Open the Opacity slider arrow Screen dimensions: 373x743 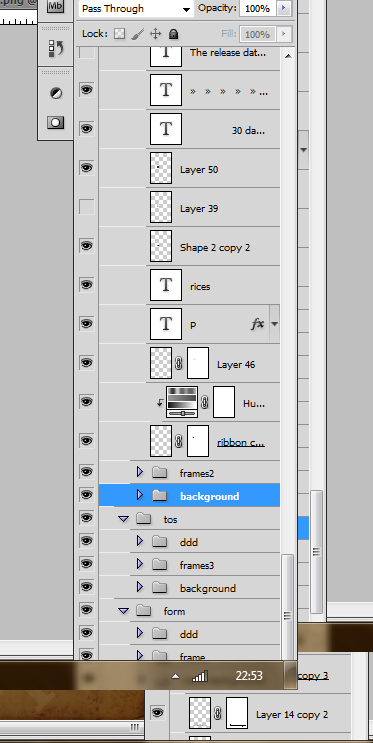tap(284, 8)
